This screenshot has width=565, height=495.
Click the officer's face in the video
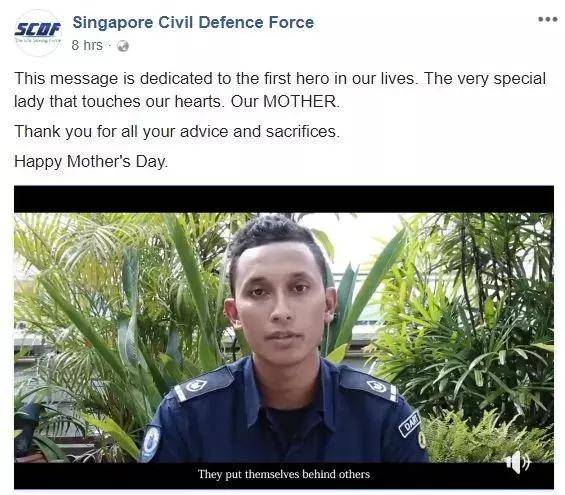(x=281, y=299)
